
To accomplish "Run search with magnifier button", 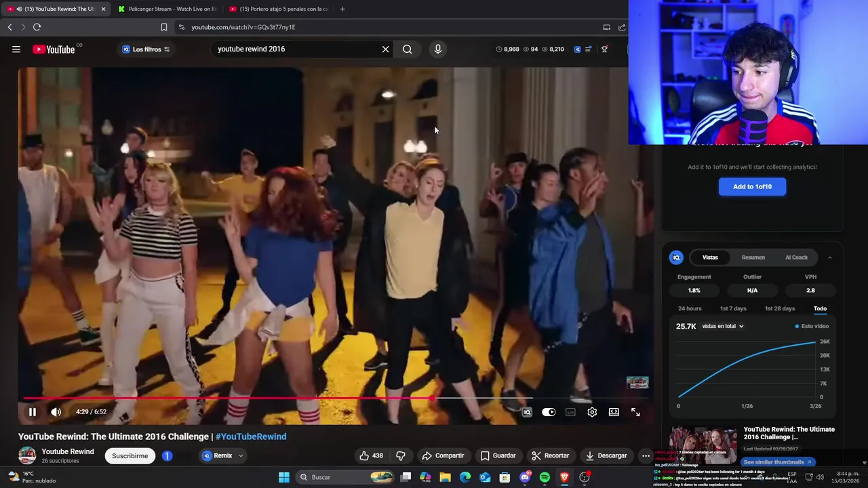I will [x=407, y=49].
